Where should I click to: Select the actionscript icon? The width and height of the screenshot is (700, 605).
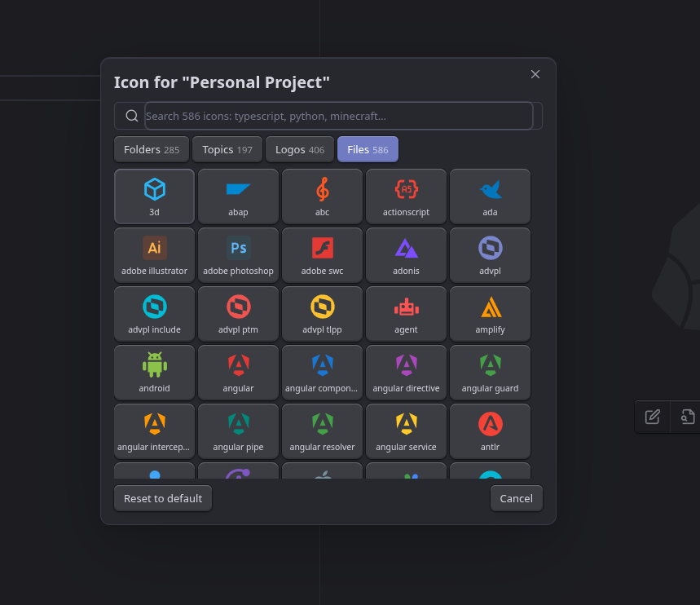pos(407,197)
